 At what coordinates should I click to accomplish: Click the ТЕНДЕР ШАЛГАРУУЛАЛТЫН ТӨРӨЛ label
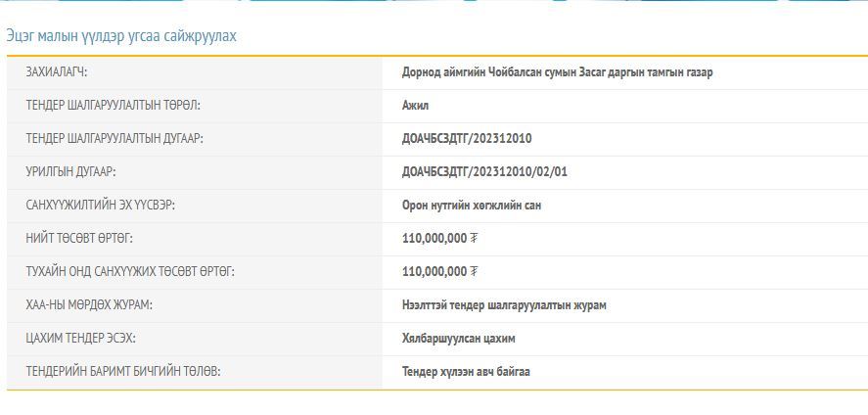pos(119,106)
